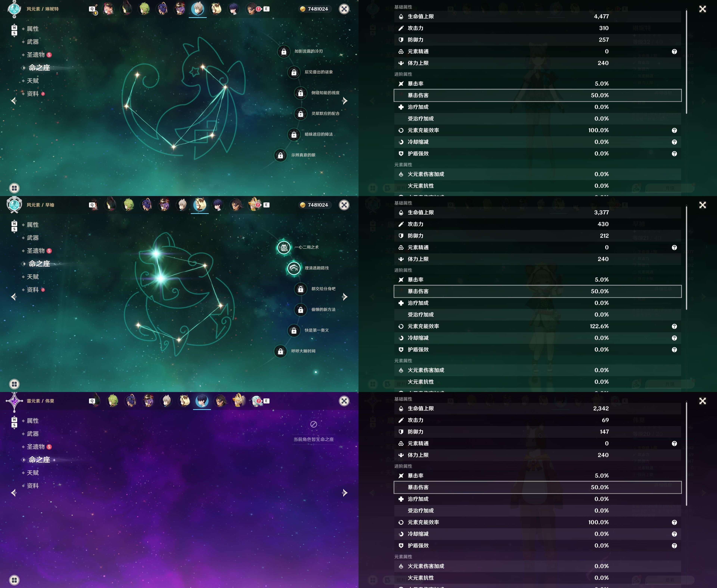This screenshot has width=717, height=588.
Task: Select the highlighted 暴击伤害 row in 2,342 HP panel
Action: tap(537, 487)
